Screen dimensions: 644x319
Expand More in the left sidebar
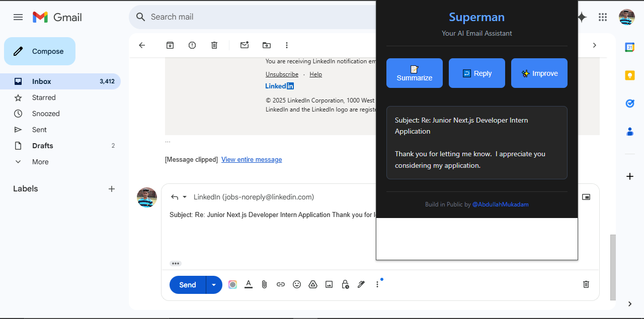tap(40, 162)
